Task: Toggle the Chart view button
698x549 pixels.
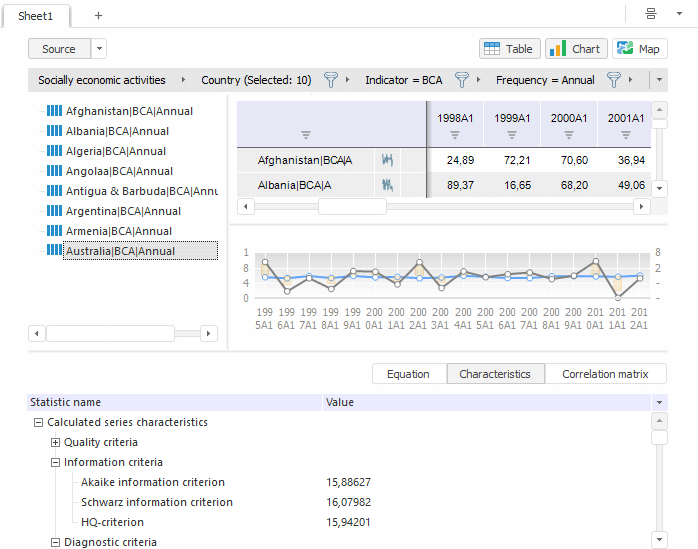Action: [576, 49]
